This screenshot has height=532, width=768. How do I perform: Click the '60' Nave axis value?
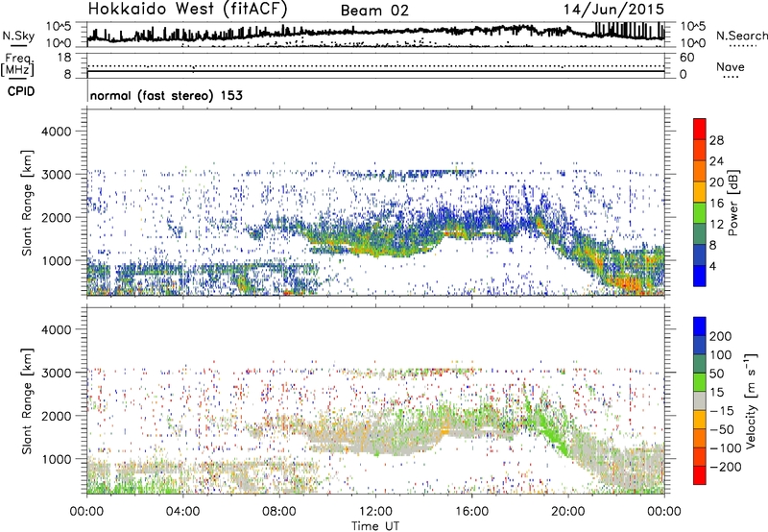(x=686, y=58)
